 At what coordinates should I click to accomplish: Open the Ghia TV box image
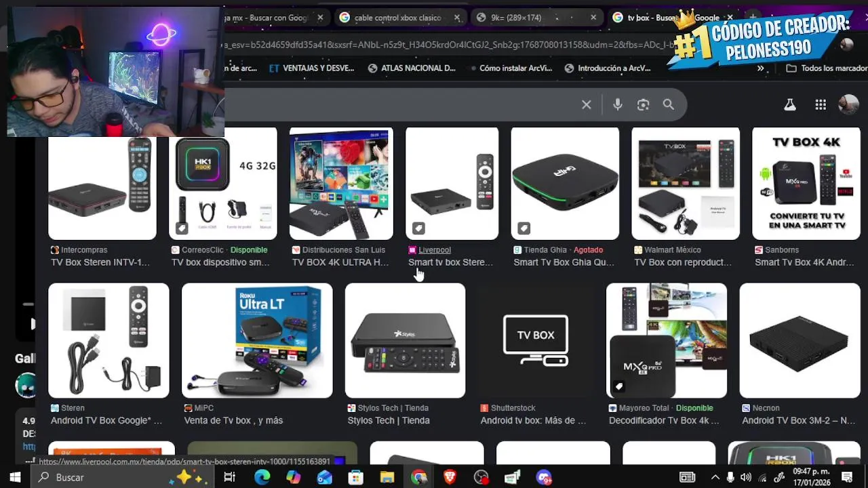565,184
